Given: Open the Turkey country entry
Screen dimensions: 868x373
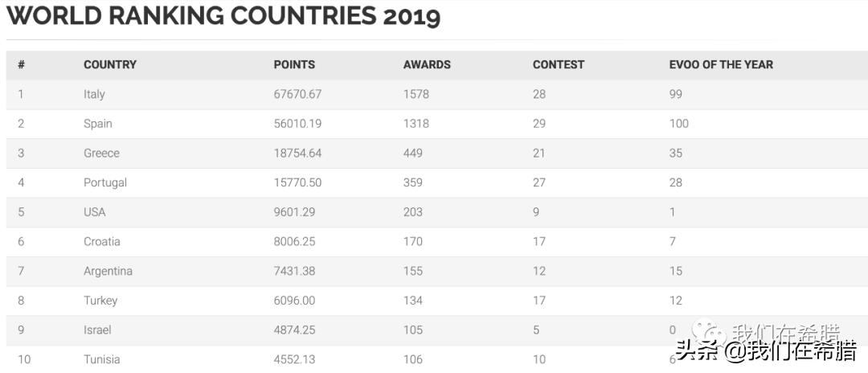Looking at the screenshot, I should point(100,301).
